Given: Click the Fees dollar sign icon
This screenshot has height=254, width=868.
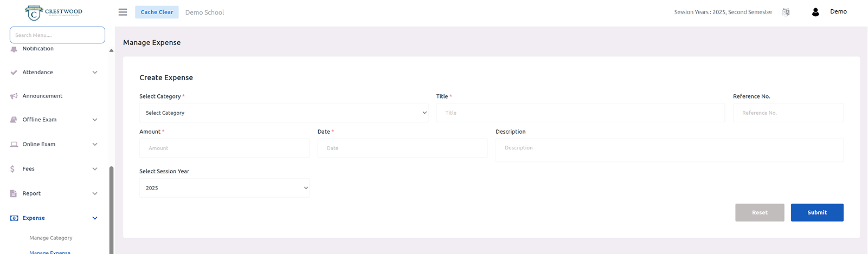Looking at the screenshot, I should click(x=12, y=169).
